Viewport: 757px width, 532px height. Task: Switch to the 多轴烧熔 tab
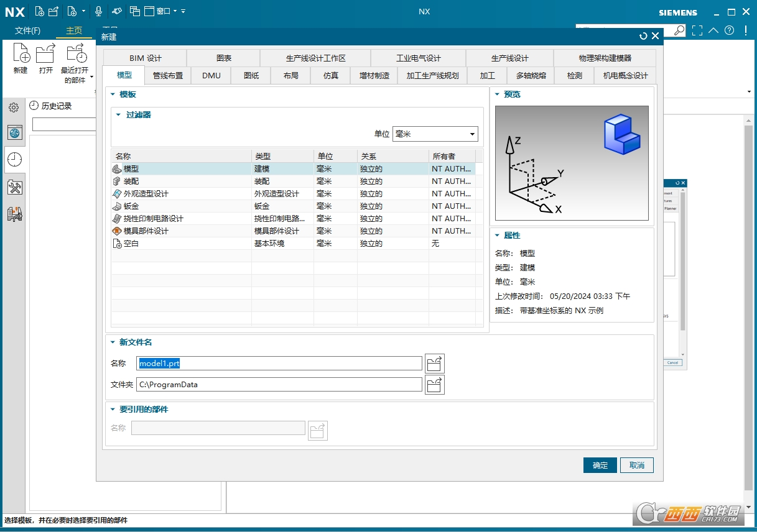pyautogui.click(x=531, y=76)
